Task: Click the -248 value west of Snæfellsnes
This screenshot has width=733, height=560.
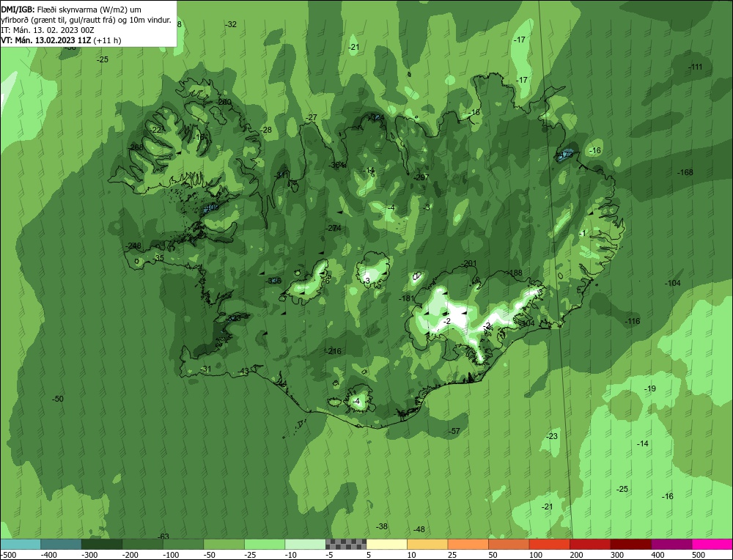Action: pos(133,246)
